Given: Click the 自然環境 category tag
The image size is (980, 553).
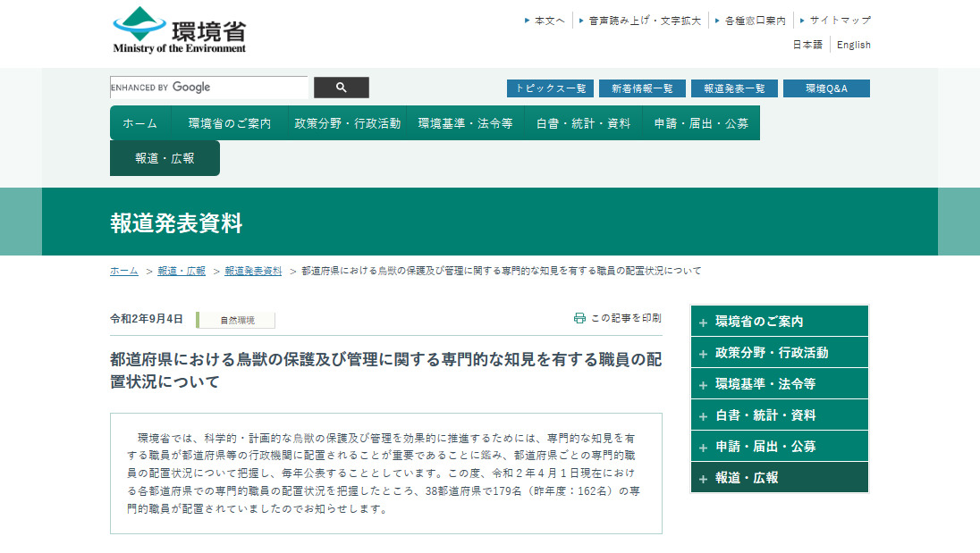Looking at the screenshot, I should pyautogui.click(x=237, y=320).
